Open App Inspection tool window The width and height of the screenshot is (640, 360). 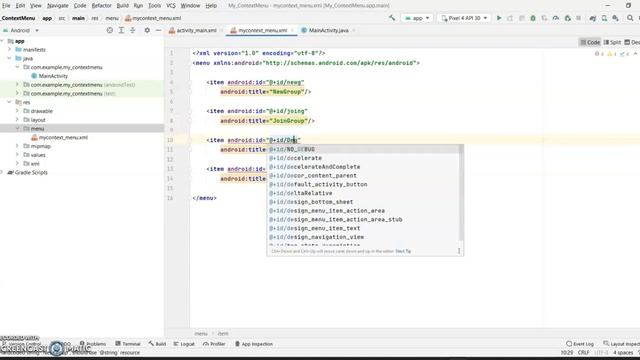[x=254, y=344]
